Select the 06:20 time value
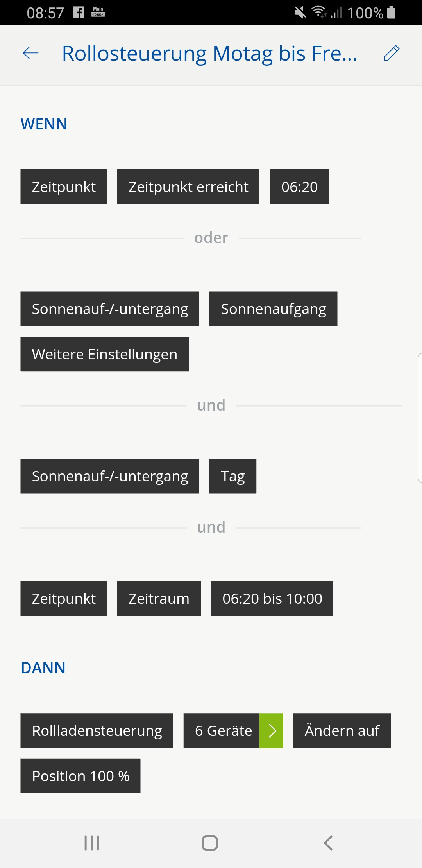 click(x=299, y=187)
